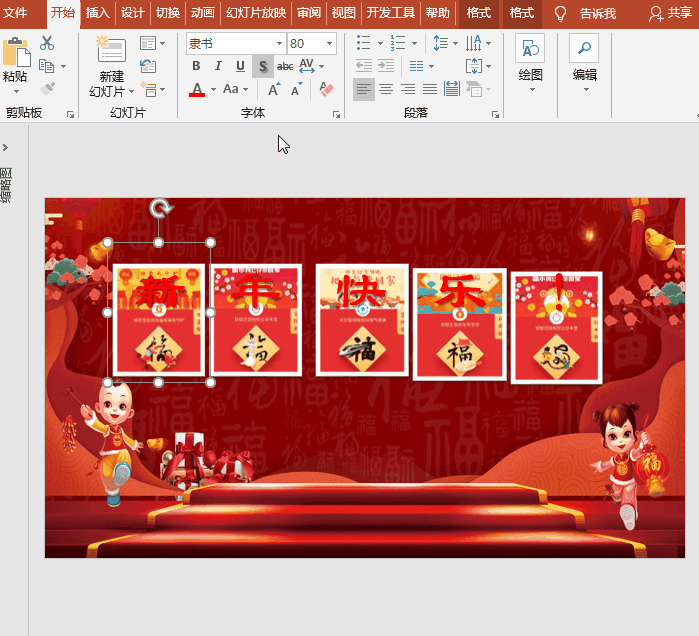This screenshot has width=699, height=636.
Task: Click the red font color A swatch
Action: 197,90
